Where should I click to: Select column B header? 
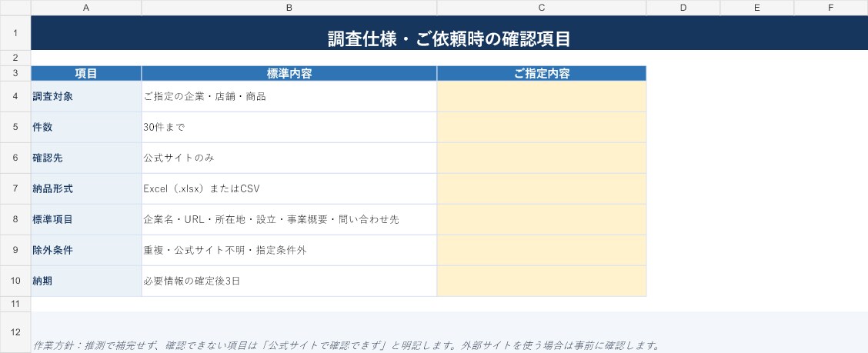289,8
